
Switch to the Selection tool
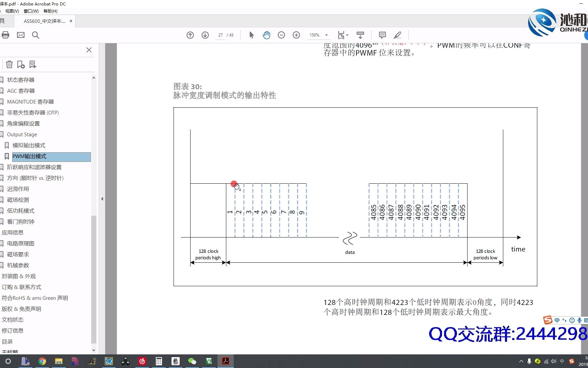tap(251, 35)
